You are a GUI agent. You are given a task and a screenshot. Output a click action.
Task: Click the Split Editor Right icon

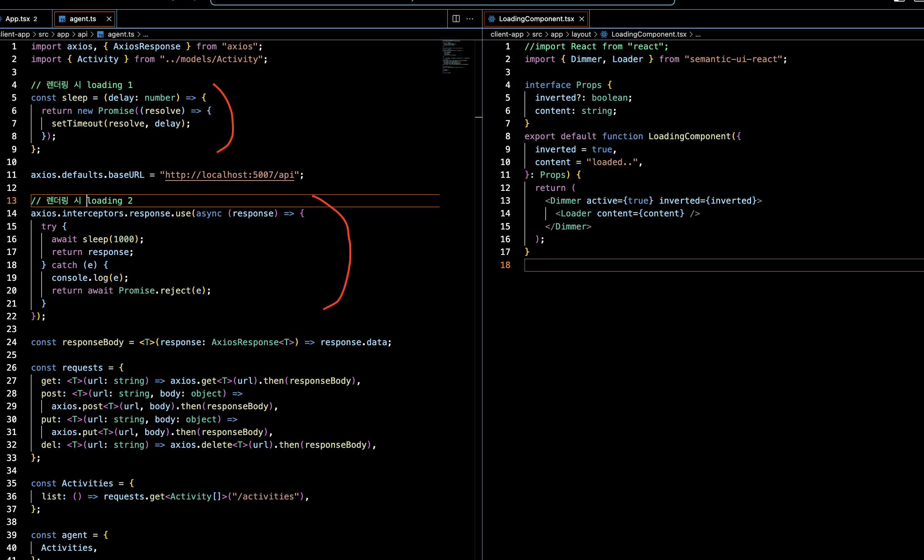[456, 19]
